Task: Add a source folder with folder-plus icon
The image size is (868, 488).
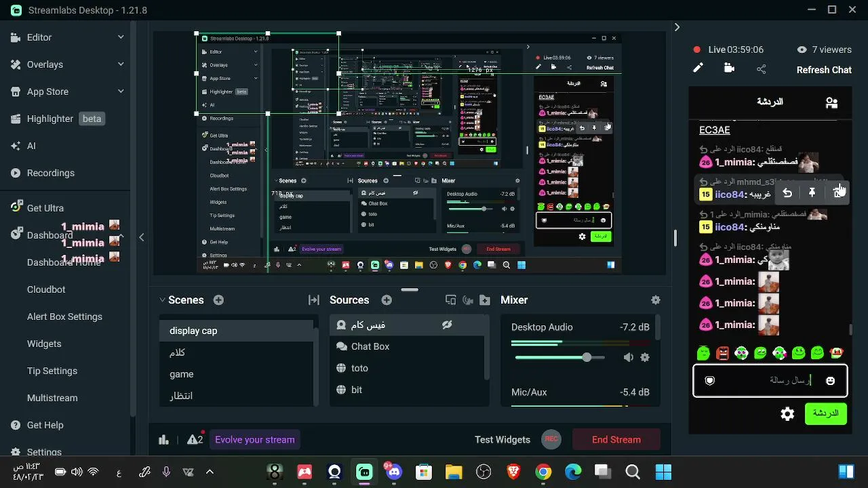Action: (484, 300)
